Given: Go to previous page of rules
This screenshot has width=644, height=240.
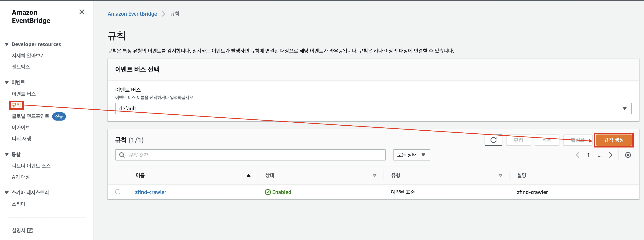Looking at the screenshot, I should click(577, 155).
